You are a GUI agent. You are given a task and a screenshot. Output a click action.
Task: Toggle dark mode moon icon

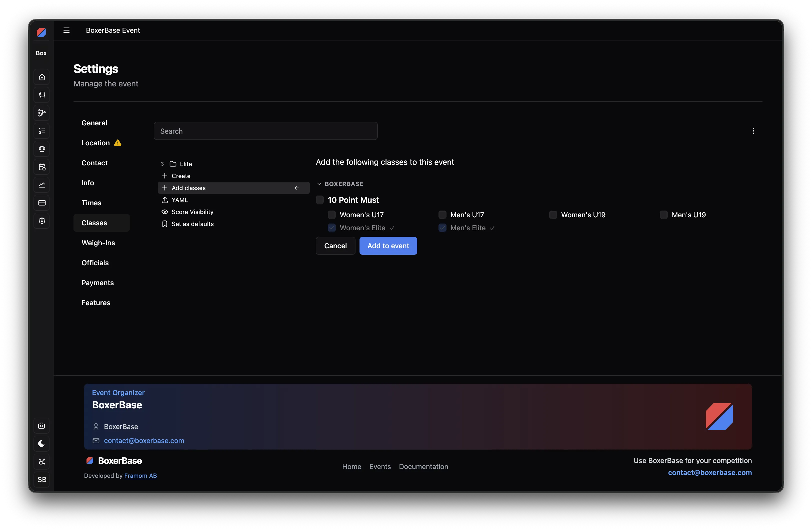pyautogui.click(x=41, y=444)
